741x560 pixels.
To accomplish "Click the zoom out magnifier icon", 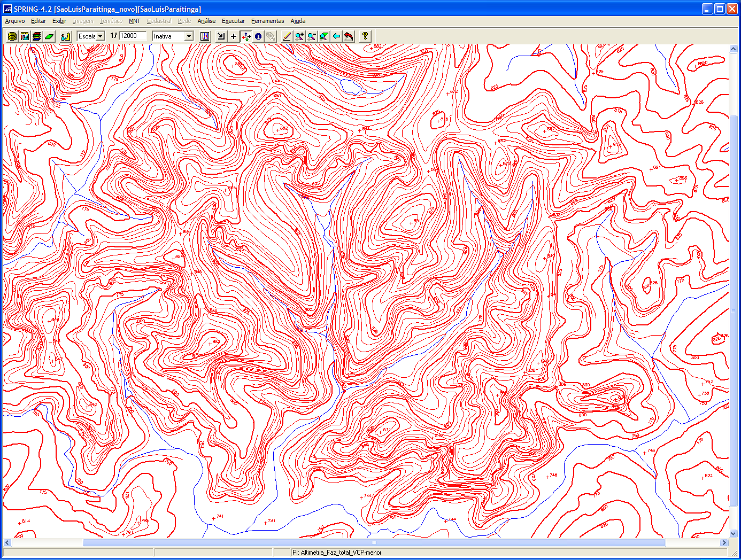I will pos(312,36).
